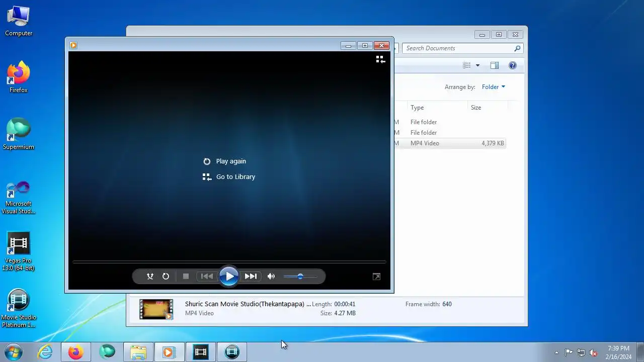
Task: Click the Shuric Scan Movie Studio file name
Action: [248, 304]
